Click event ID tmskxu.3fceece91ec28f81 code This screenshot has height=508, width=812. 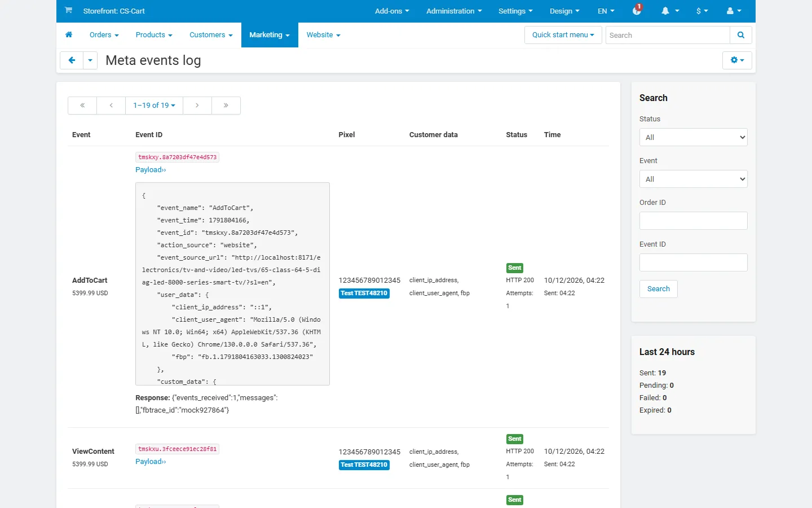pyautogui.click(x=178, y=449)
